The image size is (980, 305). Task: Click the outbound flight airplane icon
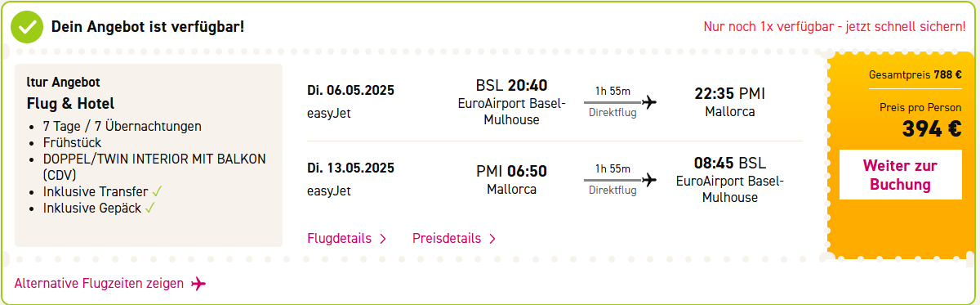coord(649,102)
